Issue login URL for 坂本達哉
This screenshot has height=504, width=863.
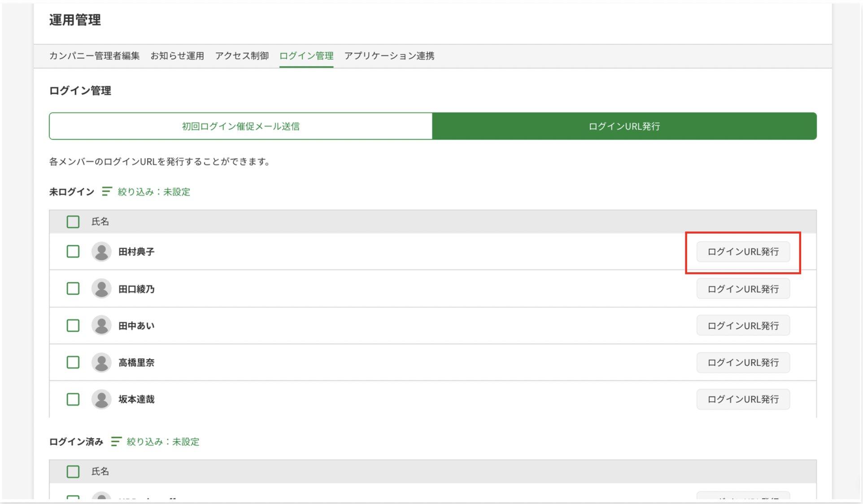743,399
